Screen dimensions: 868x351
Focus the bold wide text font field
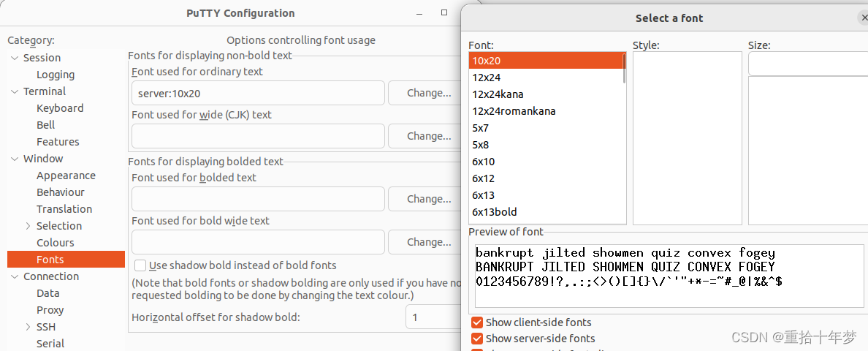258,242
